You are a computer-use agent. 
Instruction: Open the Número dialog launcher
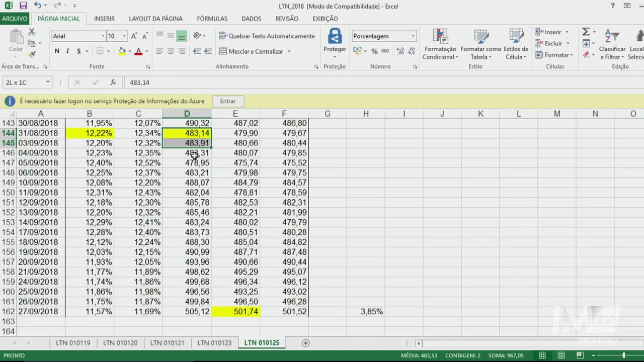[415, 66]
